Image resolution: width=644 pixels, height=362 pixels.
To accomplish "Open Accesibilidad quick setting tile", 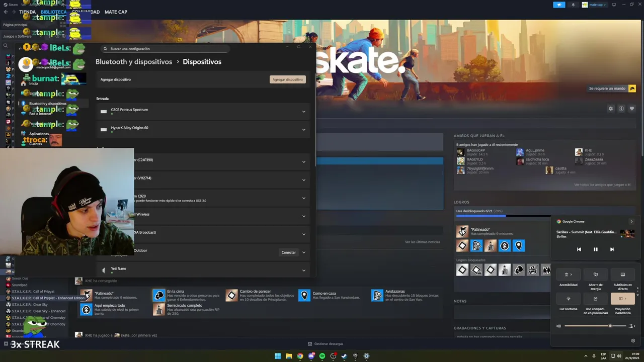I will 569,275.
